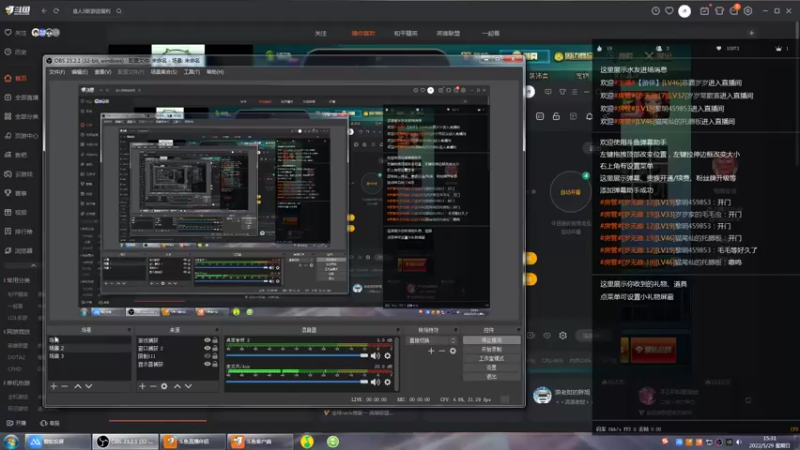Toggle lock on first source 游戏捕获
This screenshot has width=800, height=450.
215,340
